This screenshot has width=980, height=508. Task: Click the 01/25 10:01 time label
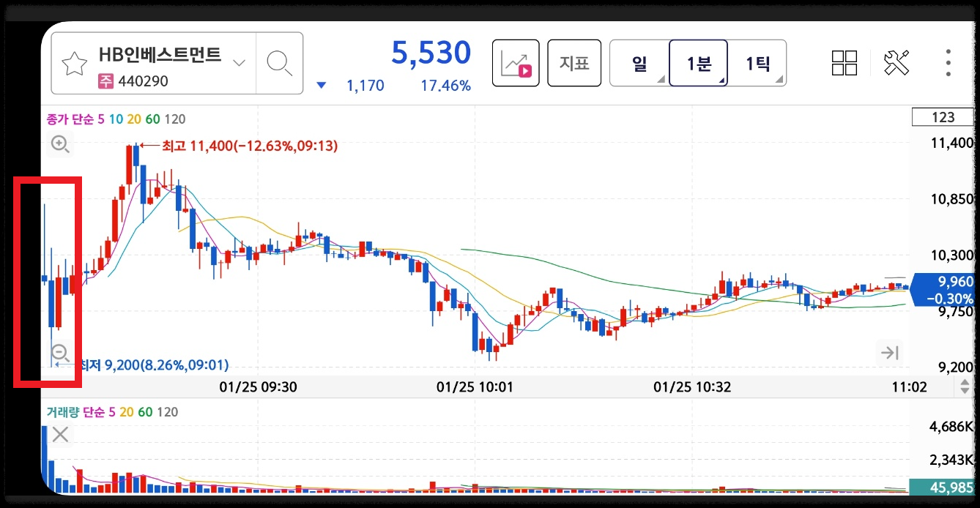coord(475,386)
